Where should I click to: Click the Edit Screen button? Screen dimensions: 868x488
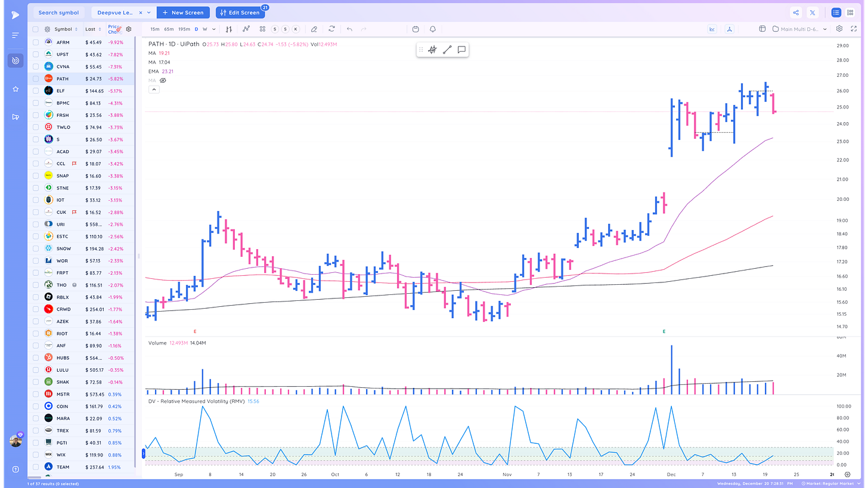[x=240, y=13]
